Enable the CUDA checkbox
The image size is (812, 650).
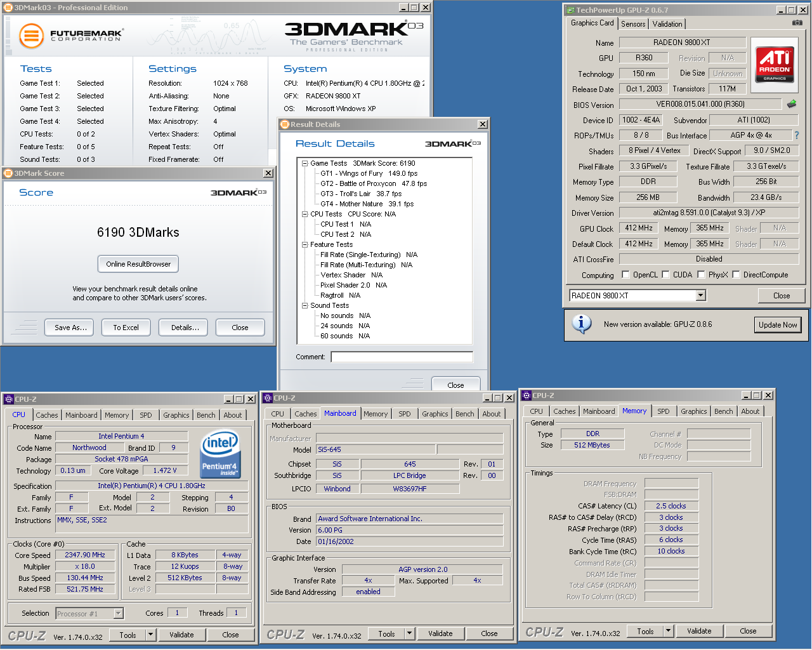click(x=666, y=274)
